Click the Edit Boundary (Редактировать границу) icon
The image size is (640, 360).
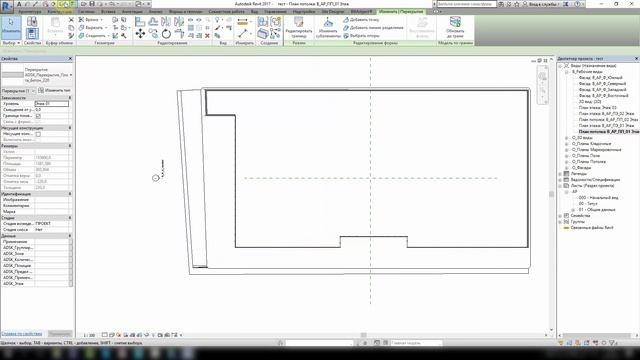coord(299,27)
